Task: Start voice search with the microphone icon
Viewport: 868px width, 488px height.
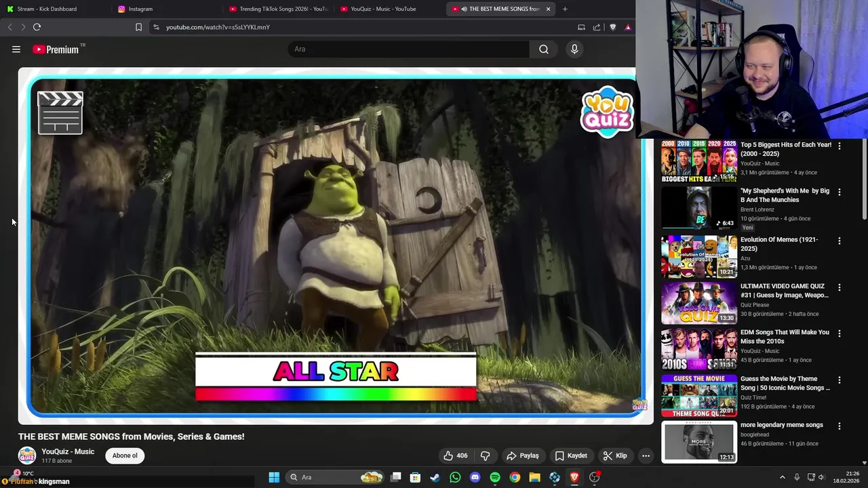Action: [574, 49]
